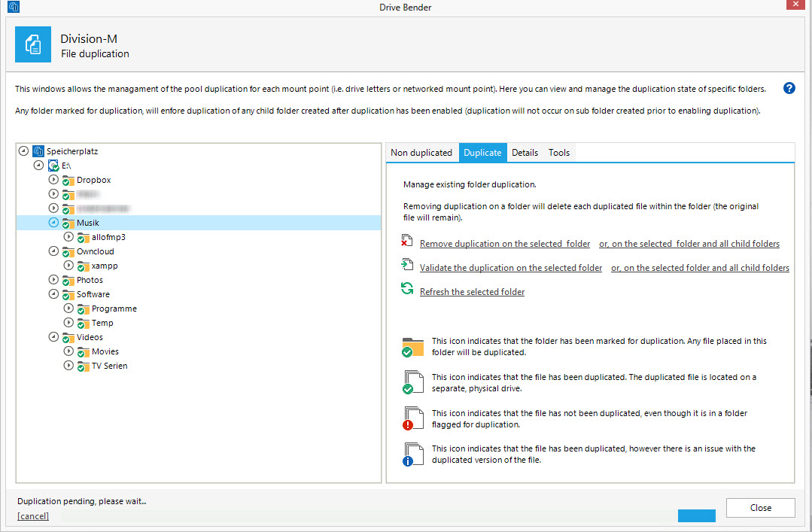Image resolution: width=812 pixels, height=532 pixels.
Task: Open the Details tab
Action: pyautogui.click(x=525, y=153)
